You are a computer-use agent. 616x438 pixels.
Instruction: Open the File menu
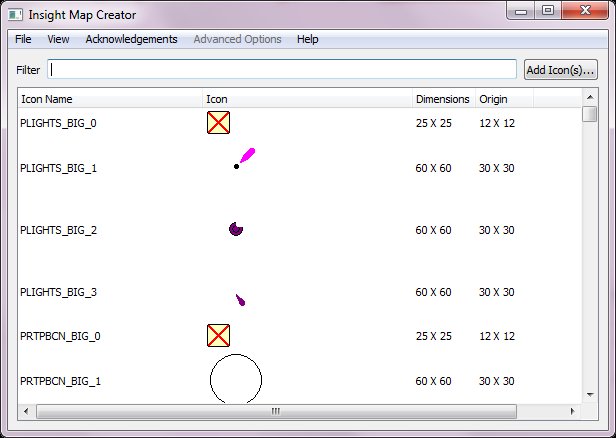pos(24,39)
